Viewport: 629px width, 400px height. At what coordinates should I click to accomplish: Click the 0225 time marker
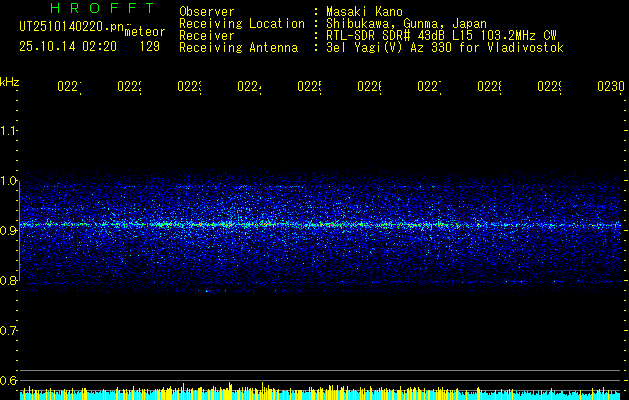coord(309,87)
